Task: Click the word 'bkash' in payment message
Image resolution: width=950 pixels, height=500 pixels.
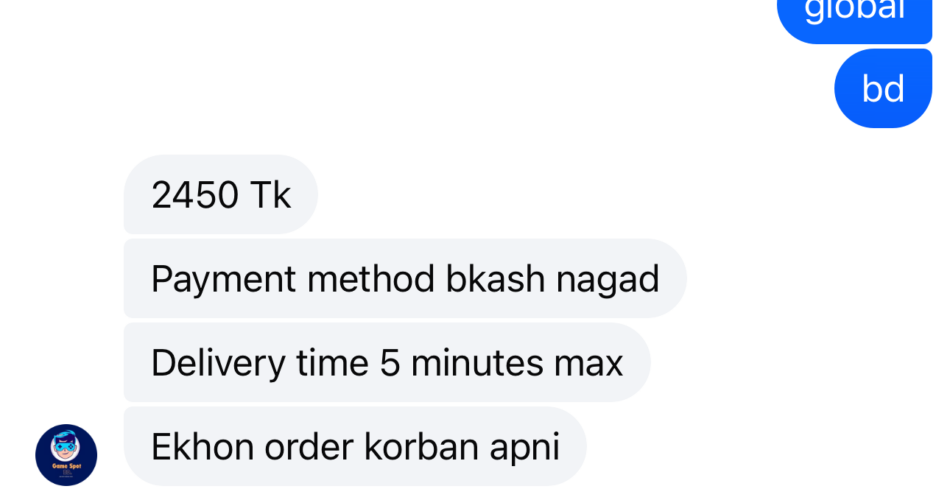Action: 496,279
